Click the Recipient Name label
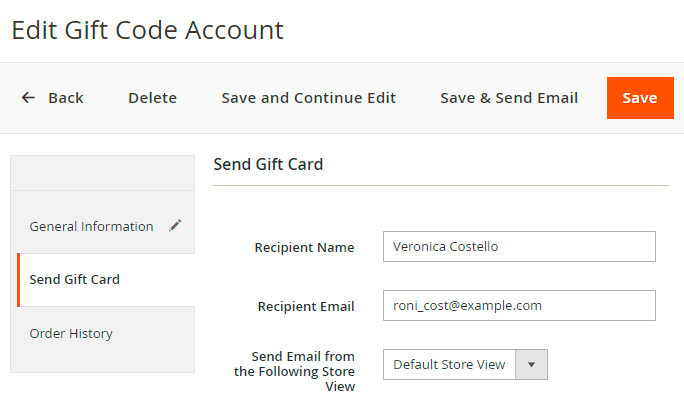The height and width of the screenshot is (409, 684). (304, 248)
